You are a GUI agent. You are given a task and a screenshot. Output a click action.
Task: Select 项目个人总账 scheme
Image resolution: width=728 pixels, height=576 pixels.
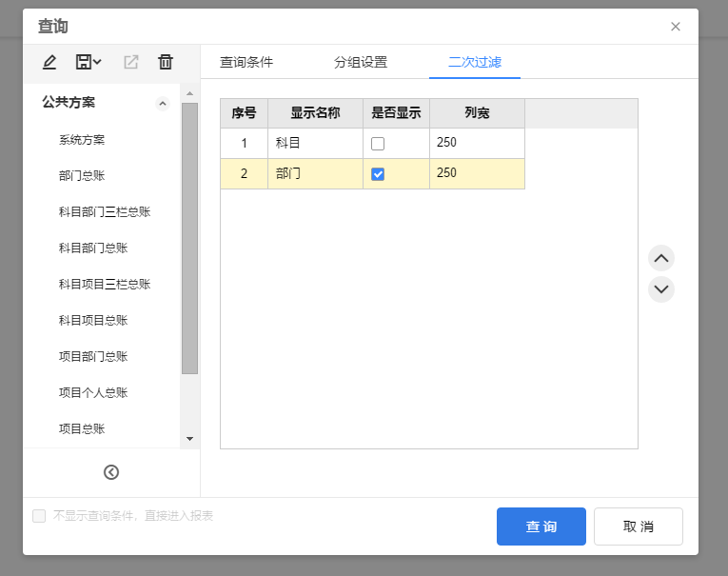93,393
